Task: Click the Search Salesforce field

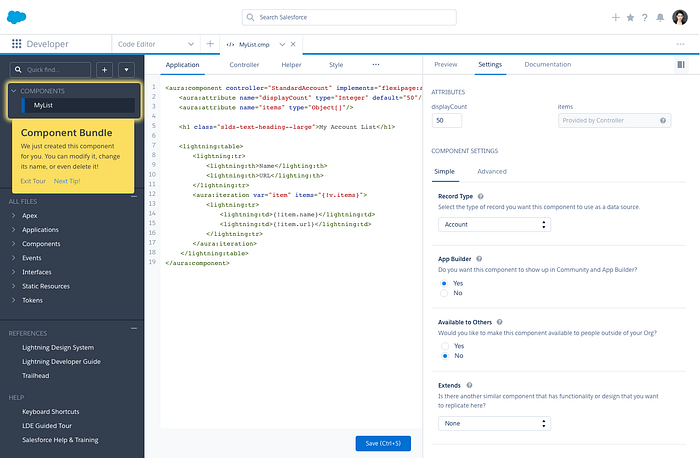Action: pyautogui.click(x=349, y=18)
